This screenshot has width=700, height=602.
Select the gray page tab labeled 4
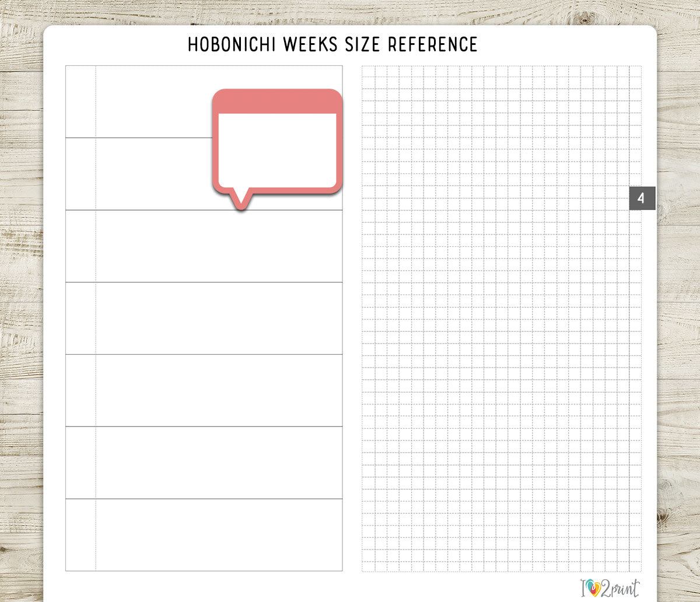click(642, 198)
